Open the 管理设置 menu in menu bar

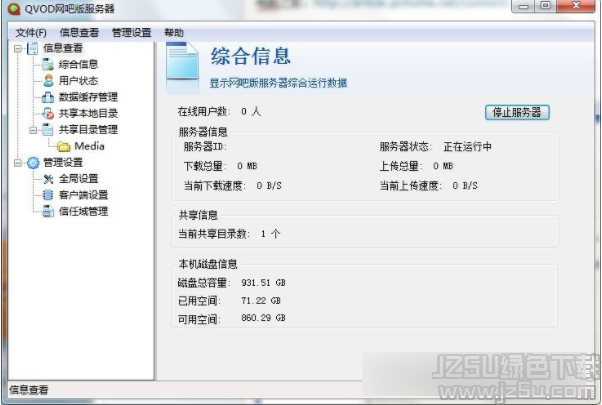pos(131,33)
